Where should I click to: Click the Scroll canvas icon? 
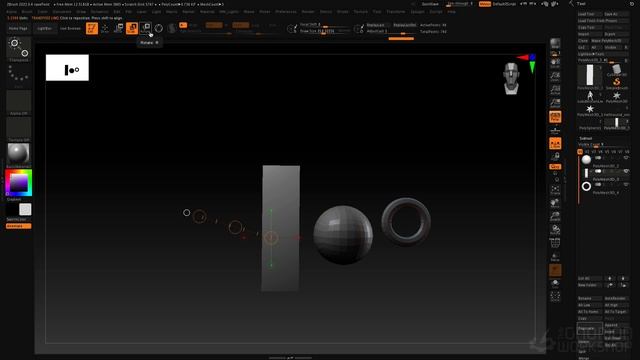click(555, 63)
